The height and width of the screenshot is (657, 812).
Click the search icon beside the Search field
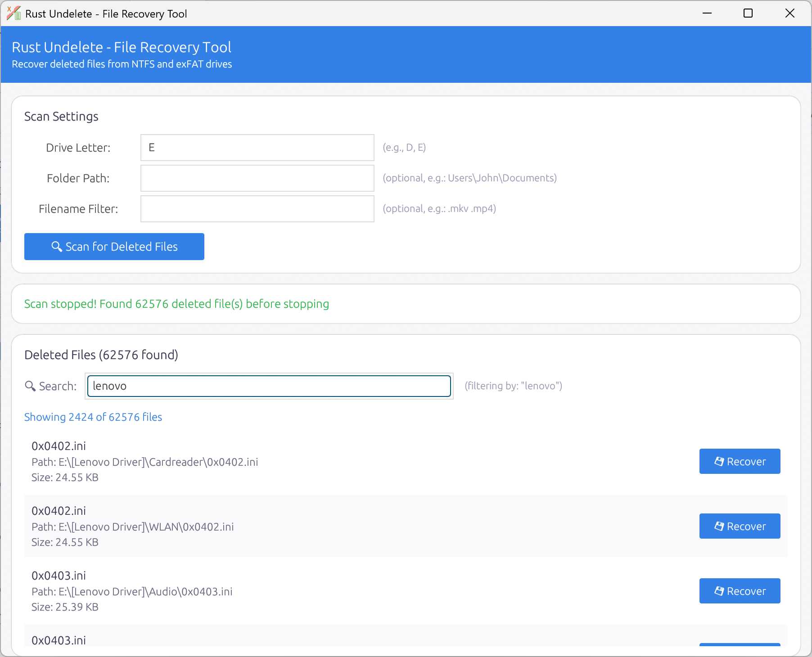(30, 386)
